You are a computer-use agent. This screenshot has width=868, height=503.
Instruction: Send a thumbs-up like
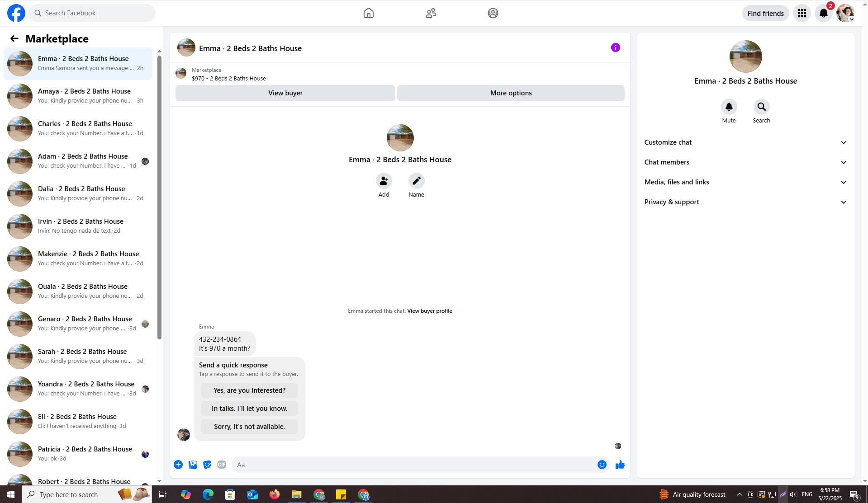[620, 465]
